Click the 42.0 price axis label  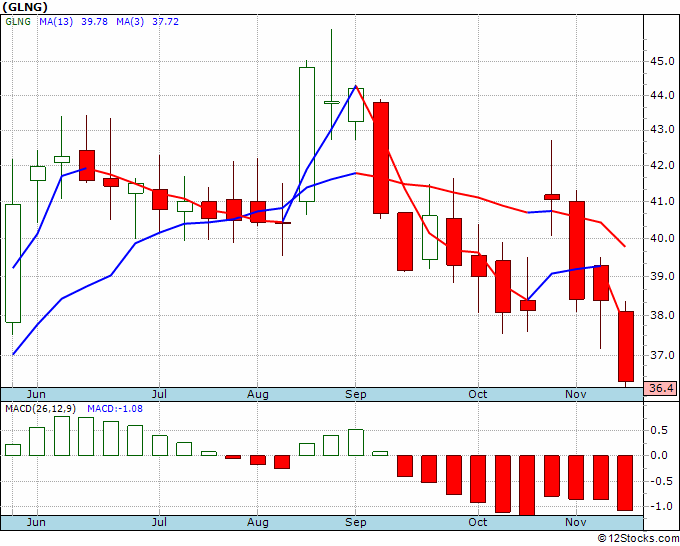point(662,165)
